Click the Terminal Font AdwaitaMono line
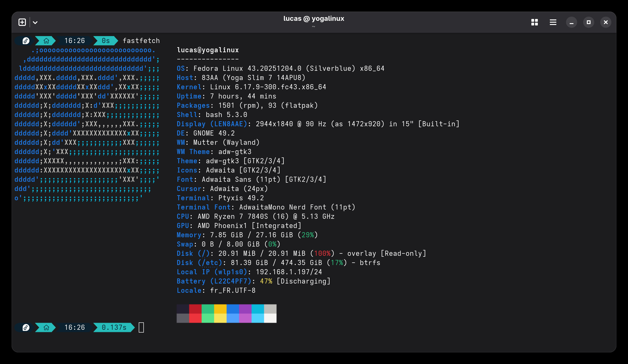 pos(266,207)
